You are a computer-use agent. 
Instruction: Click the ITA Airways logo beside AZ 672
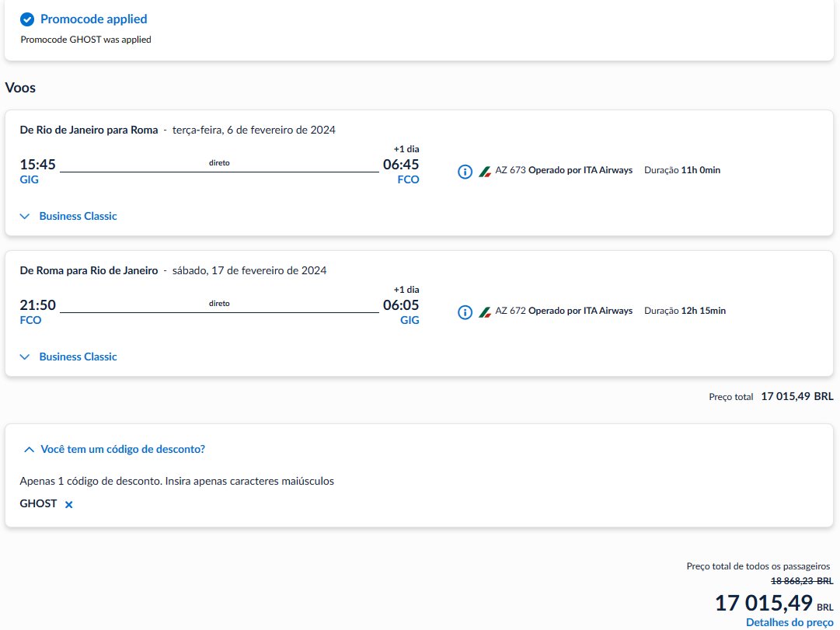(x=485, y=312)
